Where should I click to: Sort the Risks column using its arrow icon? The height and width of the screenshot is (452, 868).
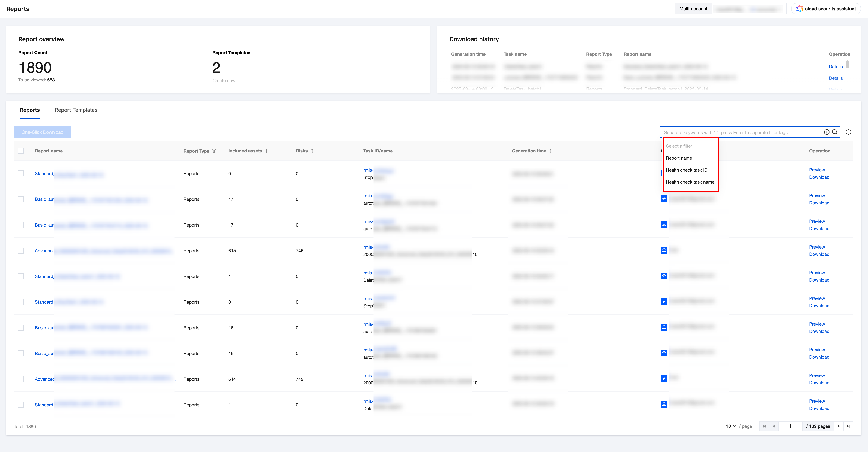(x=312, y=151)
